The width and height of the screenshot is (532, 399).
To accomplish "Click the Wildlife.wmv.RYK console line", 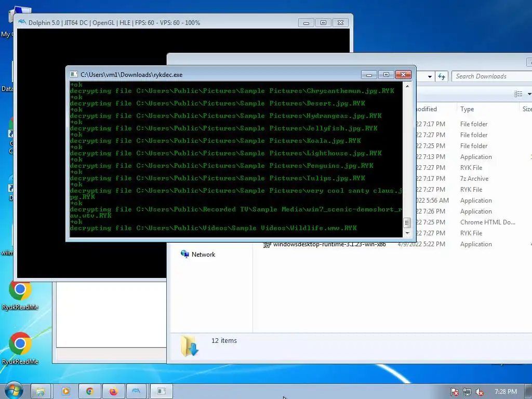I will coord(213,228).
